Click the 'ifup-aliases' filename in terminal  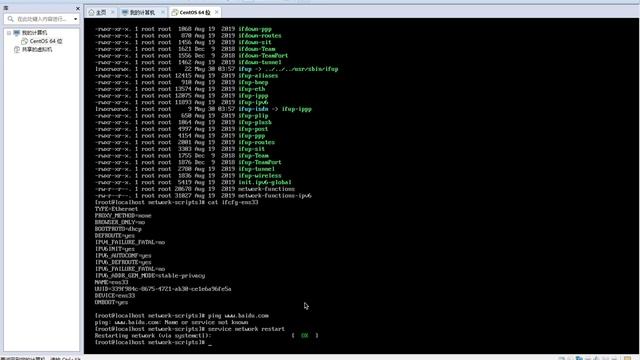[x=258, y=76]
